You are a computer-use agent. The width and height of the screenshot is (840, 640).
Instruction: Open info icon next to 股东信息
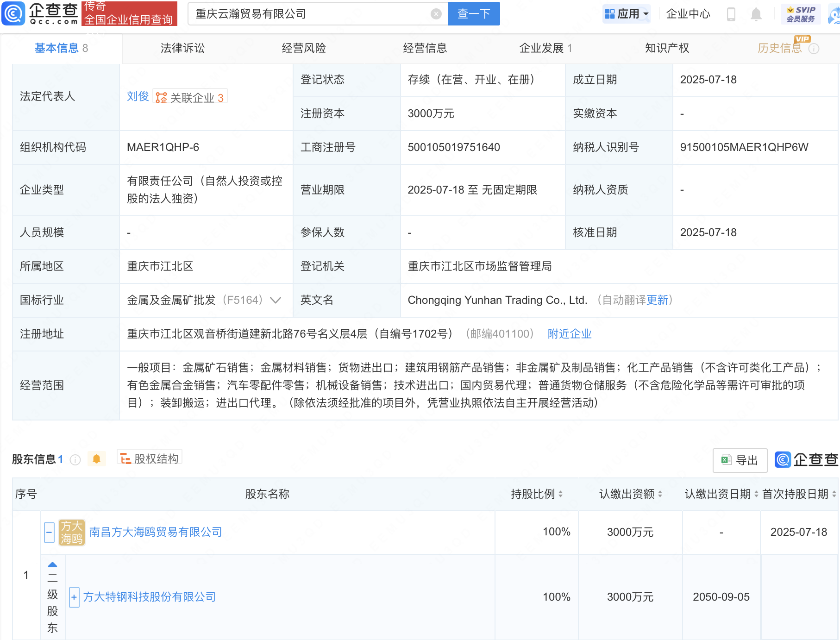pos(75,459)
